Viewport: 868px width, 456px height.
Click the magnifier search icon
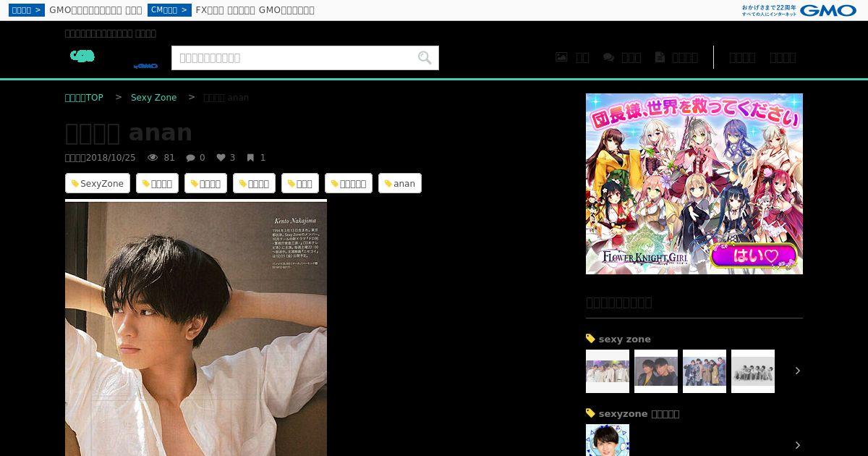pos(425,58)
